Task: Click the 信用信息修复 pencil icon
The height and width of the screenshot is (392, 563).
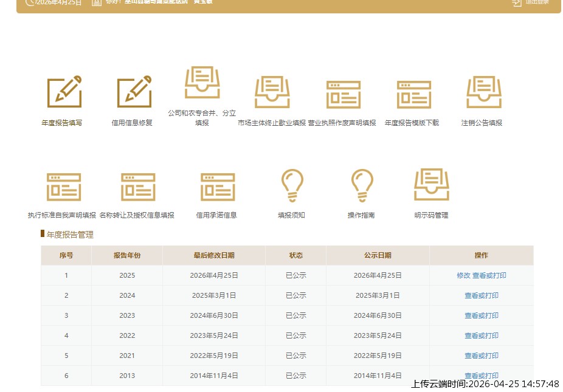Action: click(x=134, y=92)
